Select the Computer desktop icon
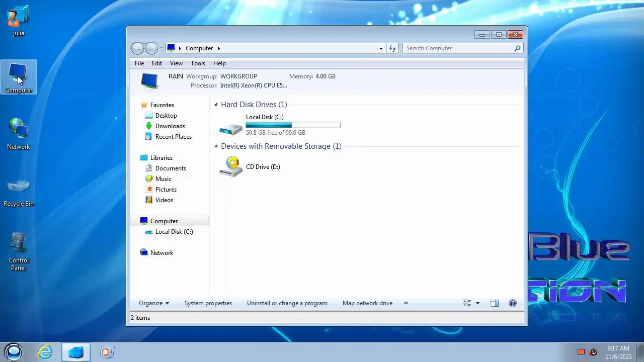 tap(19, 77)
